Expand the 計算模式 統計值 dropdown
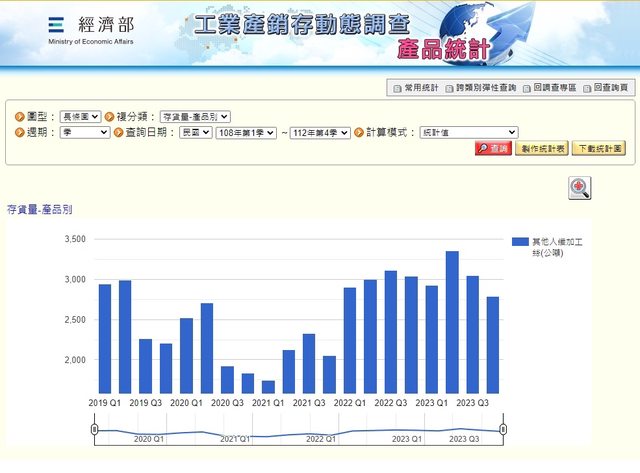 pyautogui.click(x=468, y=132)
